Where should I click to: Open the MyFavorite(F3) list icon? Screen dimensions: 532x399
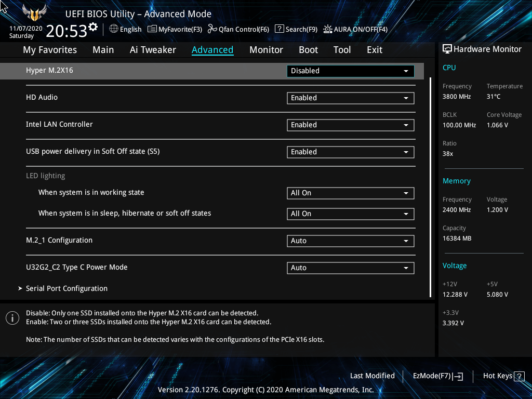[152, 29]
